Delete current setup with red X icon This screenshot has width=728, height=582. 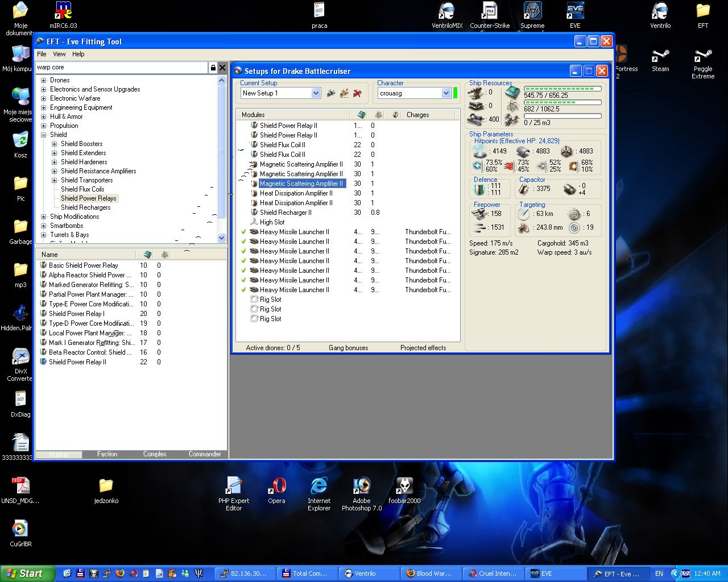coord(357,93)
